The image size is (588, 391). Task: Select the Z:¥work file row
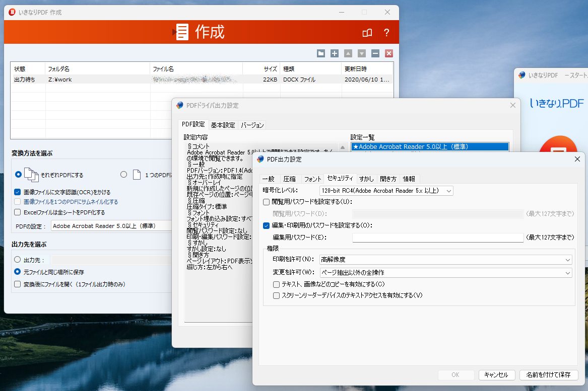[x=202, y=80]
